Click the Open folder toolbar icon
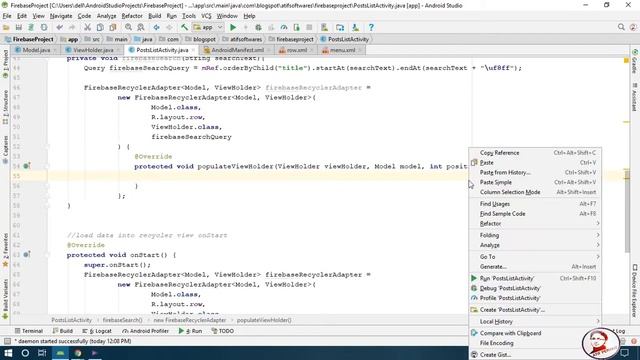This screenshot has width=640, height=360. tap(6, 27)
